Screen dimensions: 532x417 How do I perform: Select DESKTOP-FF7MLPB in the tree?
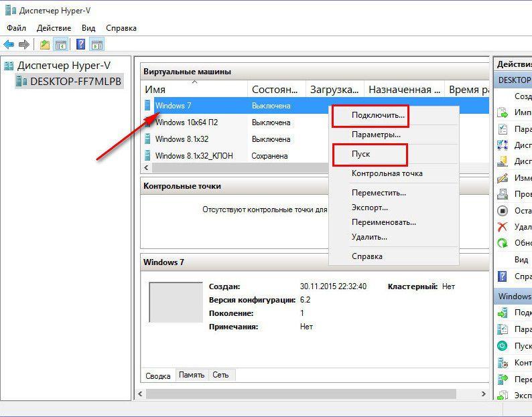tap(75, 82)
